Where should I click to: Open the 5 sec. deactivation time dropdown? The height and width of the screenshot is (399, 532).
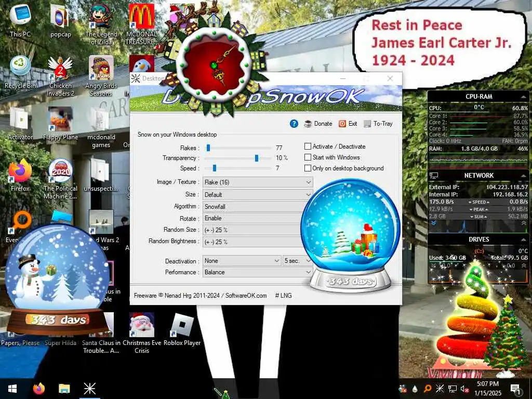(297, 261)
